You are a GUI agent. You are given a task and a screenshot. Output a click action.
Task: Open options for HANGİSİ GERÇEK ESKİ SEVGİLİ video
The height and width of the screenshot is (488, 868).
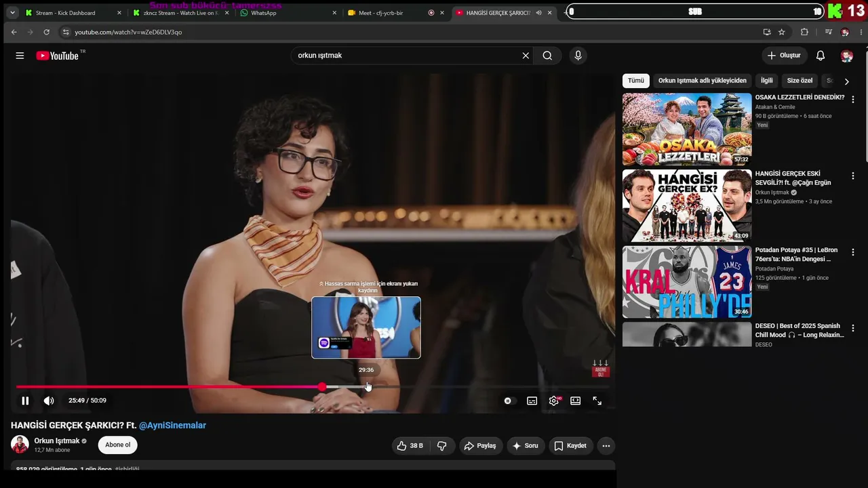click(x=853, y=176)
